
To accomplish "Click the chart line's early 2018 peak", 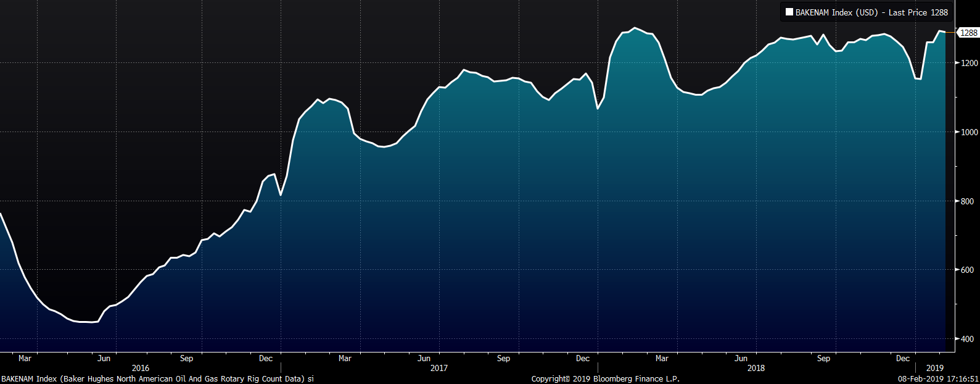I will click(635, 28).
